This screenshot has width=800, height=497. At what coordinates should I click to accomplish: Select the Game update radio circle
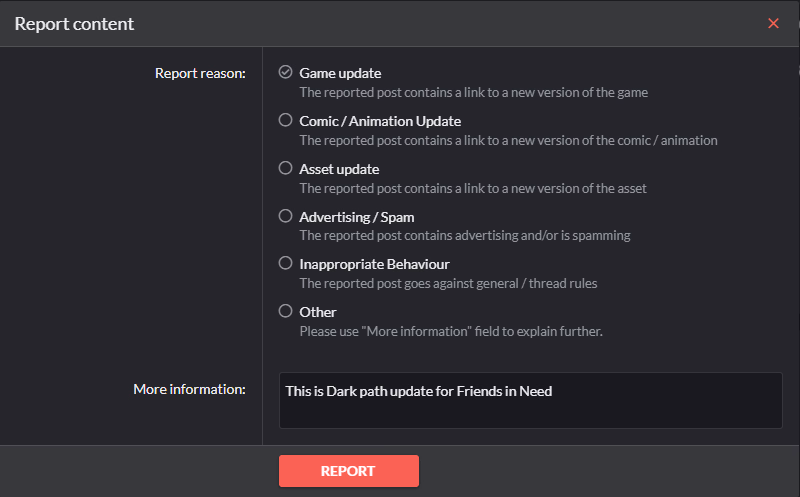[x=285, y=72]
